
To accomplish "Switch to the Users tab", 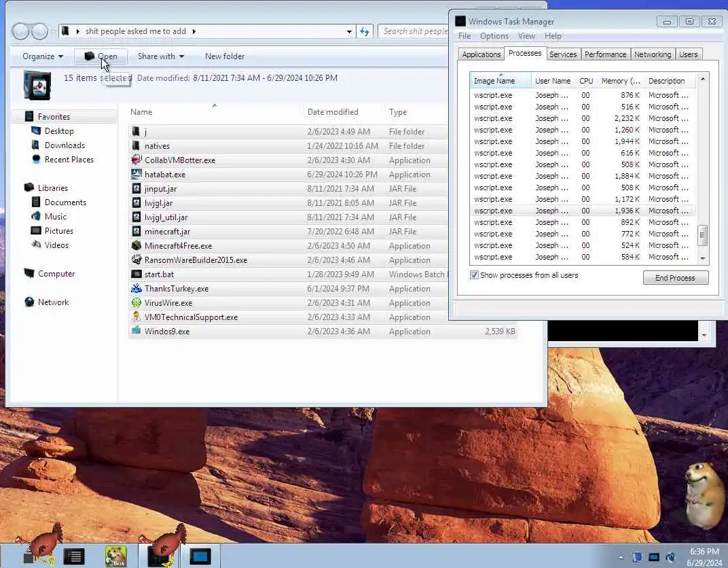I will click(689, 54).
